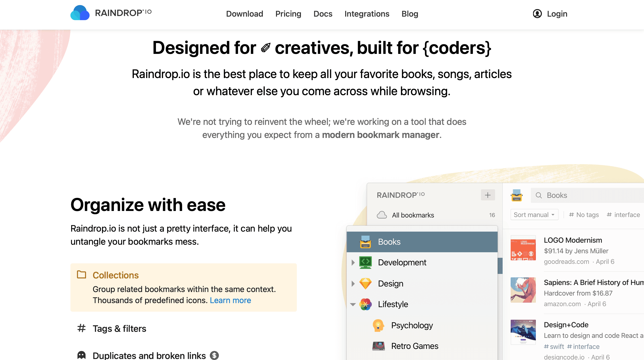
Task: Visit the Blog link
Action: 410,14
